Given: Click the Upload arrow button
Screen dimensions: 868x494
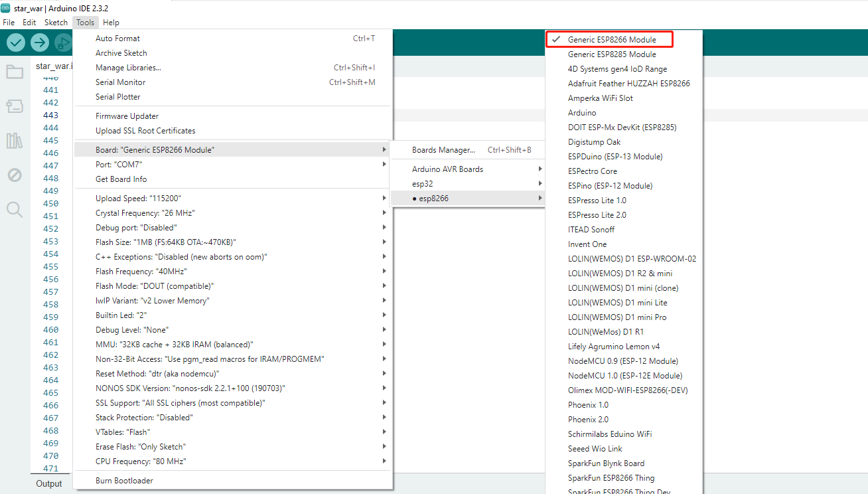Looking at the screenshot, I should click(40, 42).
